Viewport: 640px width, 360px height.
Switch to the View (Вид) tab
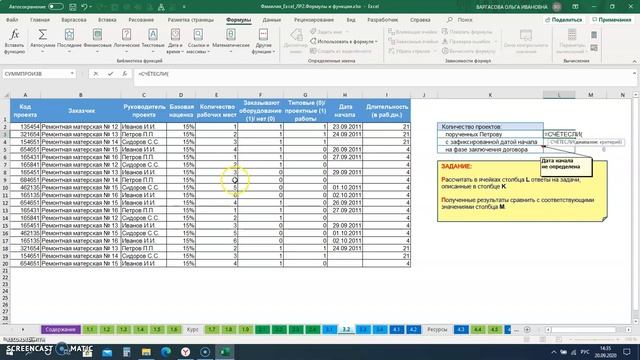(x=351, y=20)
